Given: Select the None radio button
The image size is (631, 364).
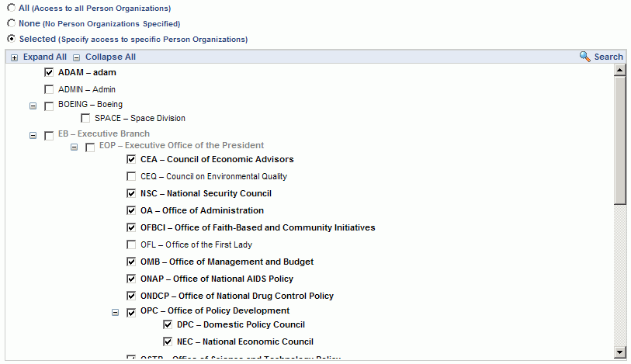Looking at the screenshot, I should [12, 23].
